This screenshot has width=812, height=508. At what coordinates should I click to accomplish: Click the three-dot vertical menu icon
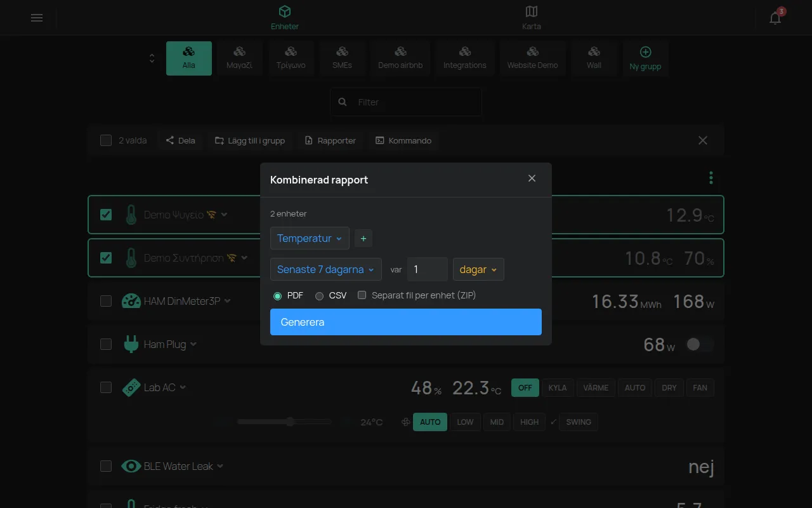[x=711, y=178]
